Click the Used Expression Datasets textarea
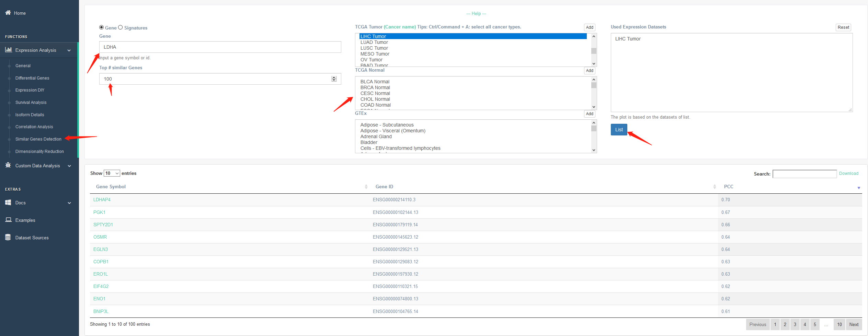Image resolution: width=868 pixels, height=336 pixels. click(731, 72)
